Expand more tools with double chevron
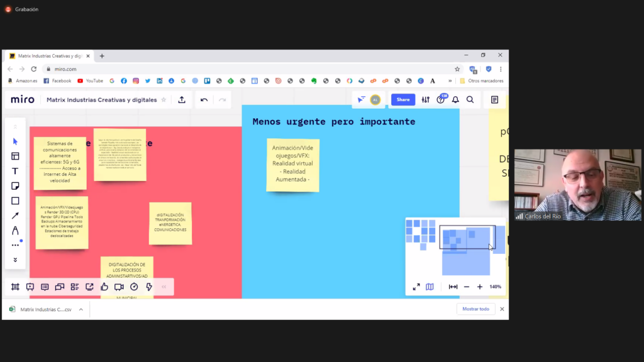The width and height of the screenshot is (644, 362). pyautogui.click(x=15, y=260)
